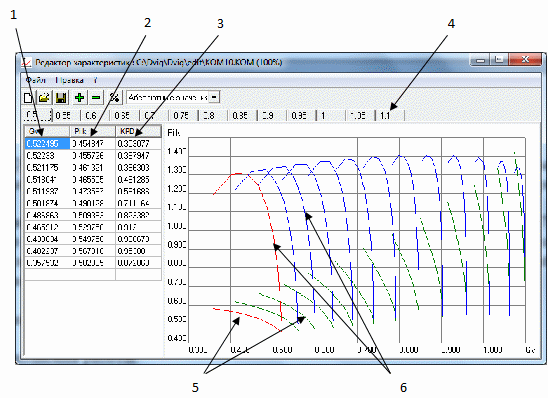Screen dimensions: 548x398
Task: Open the 0.9 tab
Action: click(x=272, y=115)
